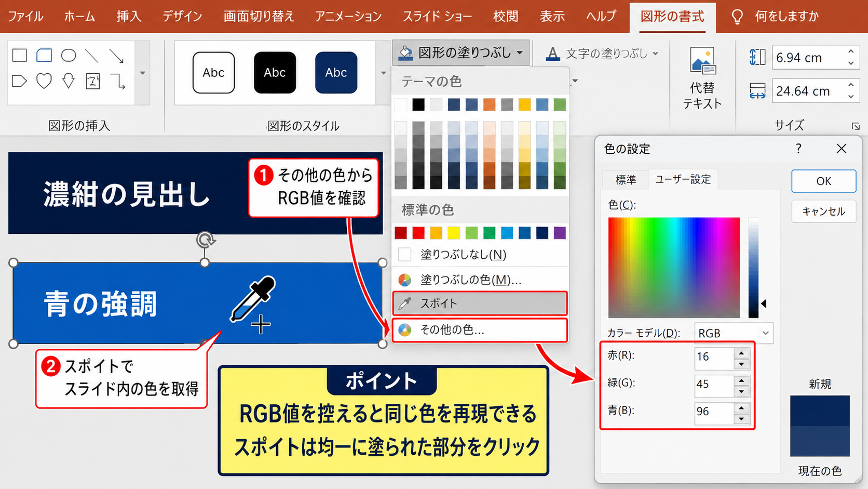Expand the shape styles gallery arrow
The width and height of the screenshot is (868, 489).
(x=384, y=73)
